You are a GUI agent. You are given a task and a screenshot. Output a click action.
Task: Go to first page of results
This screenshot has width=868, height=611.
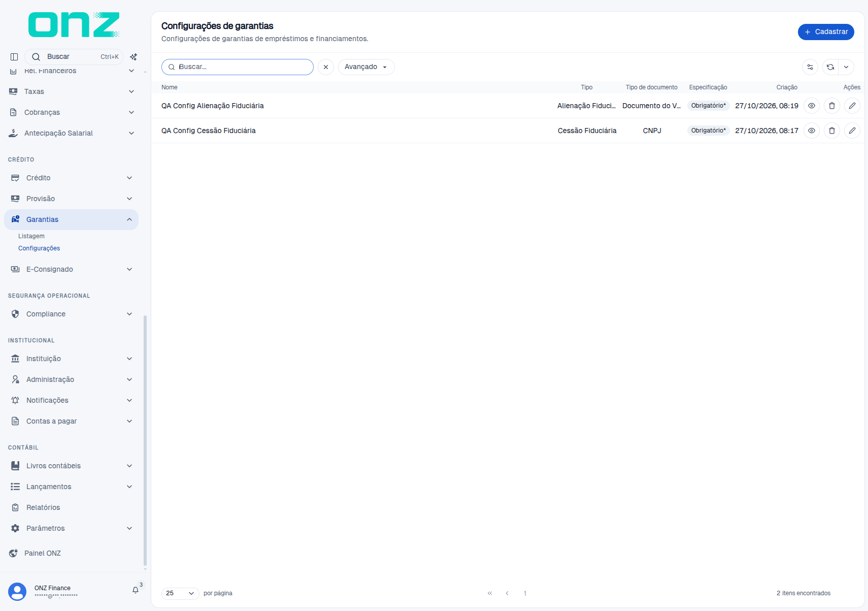(x=490, y=593)
